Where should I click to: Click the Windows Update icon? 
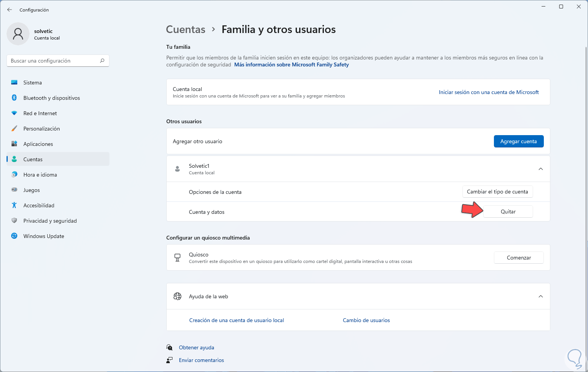[14, 236]
